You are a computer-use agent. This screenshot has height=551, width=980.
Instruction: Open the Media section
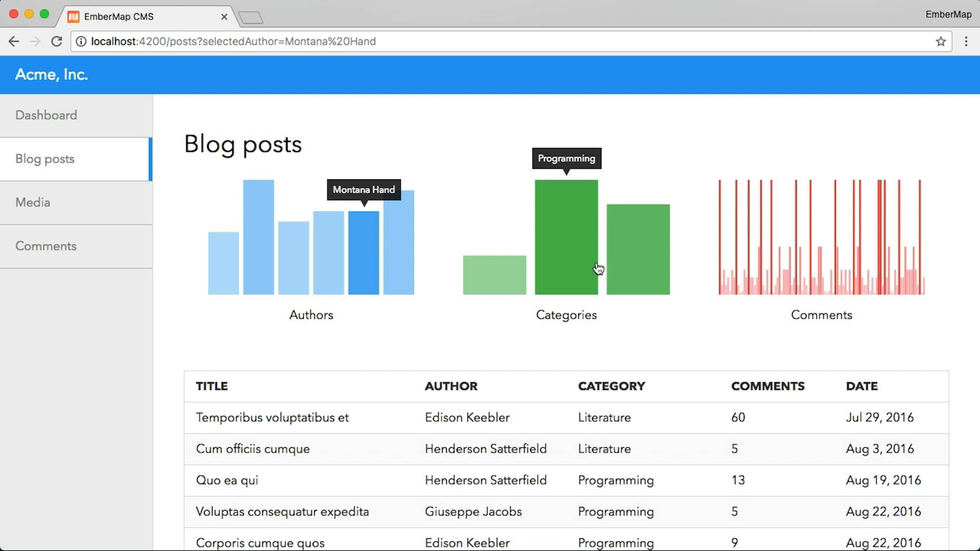pyautogui.click(x=32, y=202)
